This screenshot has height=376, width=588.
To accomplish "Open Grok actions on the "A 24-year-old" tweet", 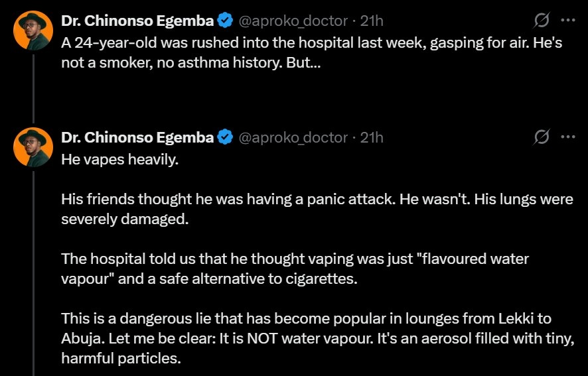I will [542, 21].
